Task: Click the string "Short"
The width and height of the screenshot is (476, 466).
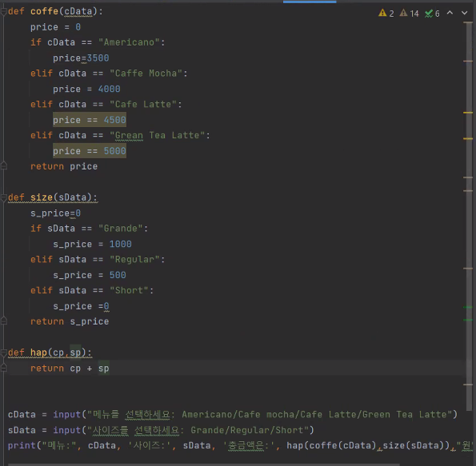Action: click(x=129, y=290)
